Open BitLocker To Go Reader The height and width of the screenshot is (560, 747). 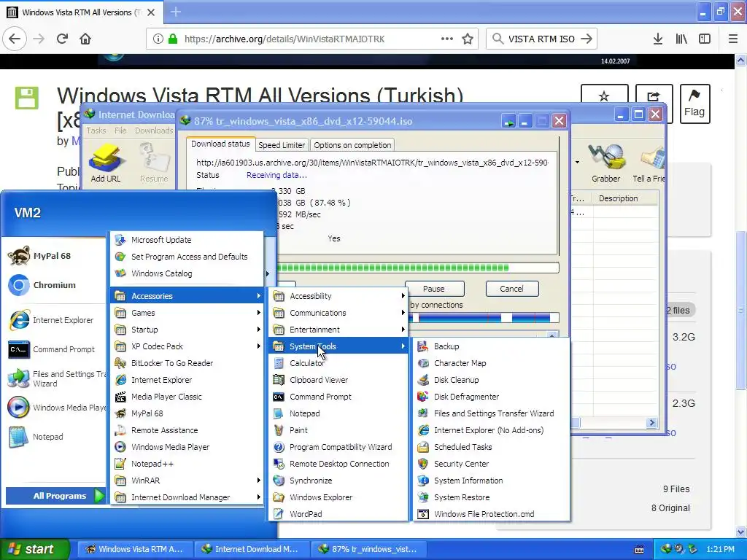(x=187, y=363)
